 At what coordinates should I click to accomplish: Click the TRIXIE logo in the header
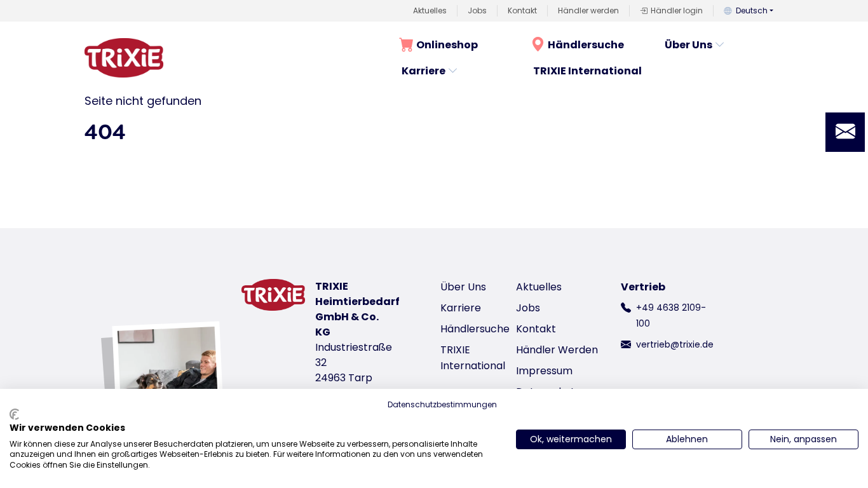(x=124, y=58)
